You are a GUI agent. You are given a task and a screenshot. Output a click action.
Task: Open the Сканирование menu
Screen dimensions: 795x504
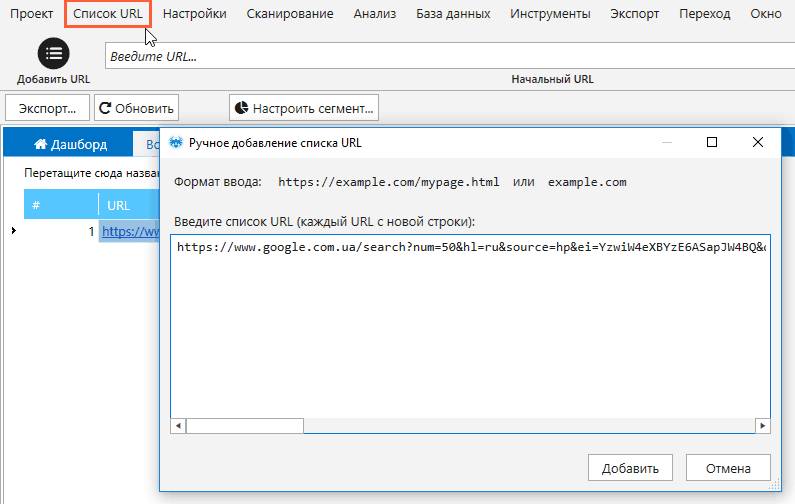pyautogui.click(x=289, y=14)
